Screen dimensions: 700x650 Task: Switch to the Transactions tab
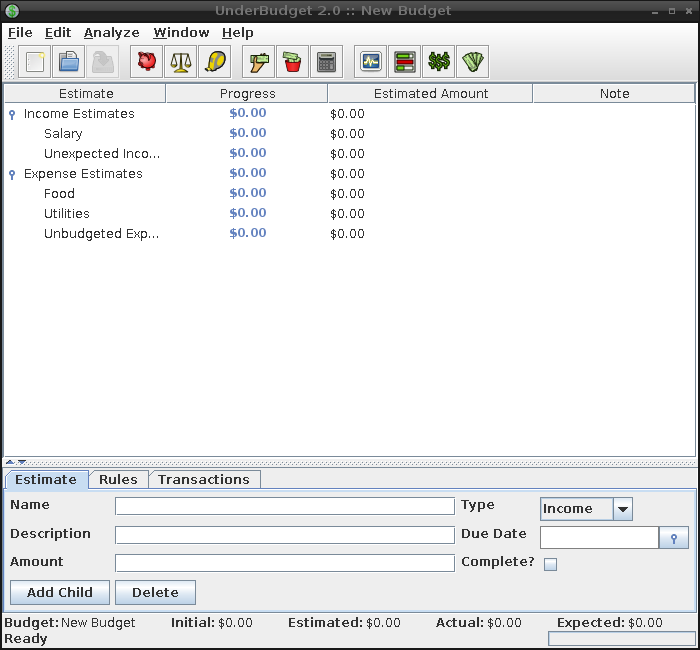[x=204, y=479]
